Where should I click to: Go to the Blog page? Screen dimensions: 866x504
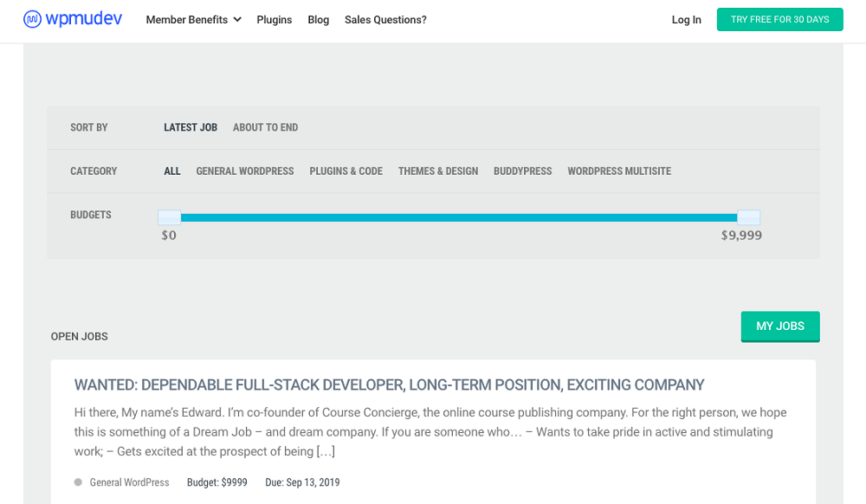pyautogui.click(x=318, y=20)
